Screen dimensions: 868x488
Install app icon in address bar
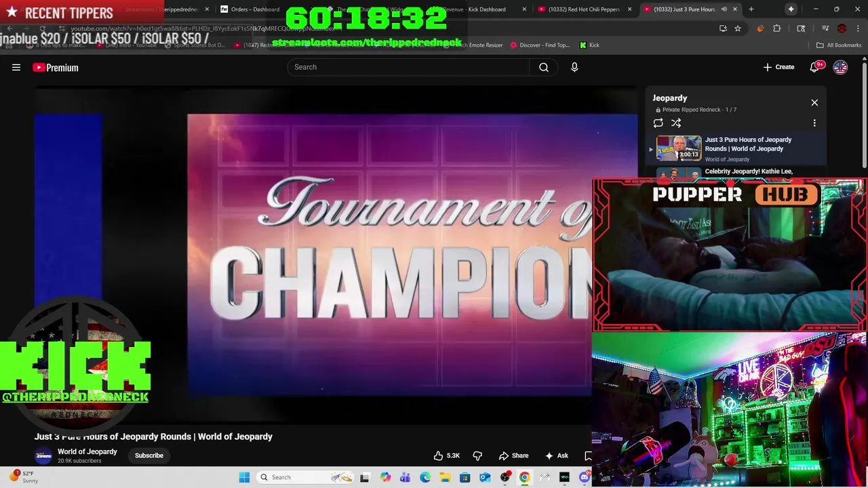tap(723, 28)
